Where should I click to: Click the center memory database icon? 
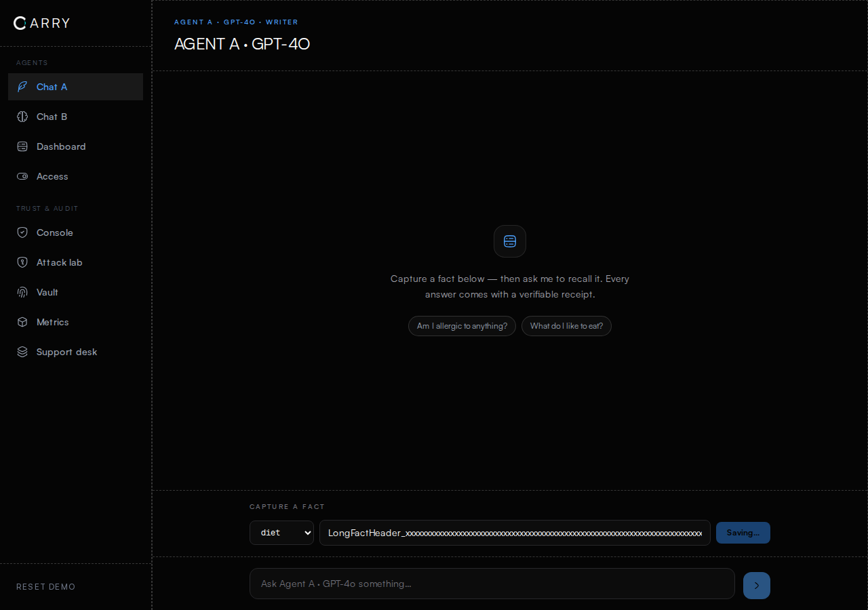click(510, 241)
